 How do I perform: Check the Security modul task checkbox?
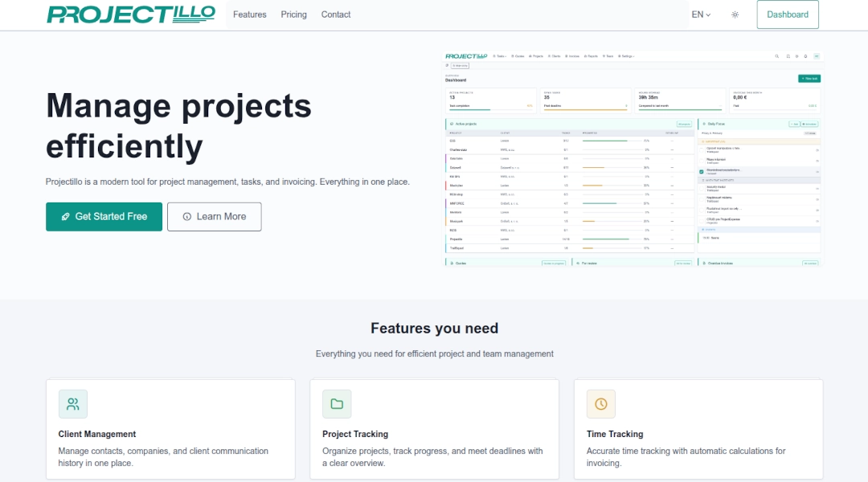point(702,189)
